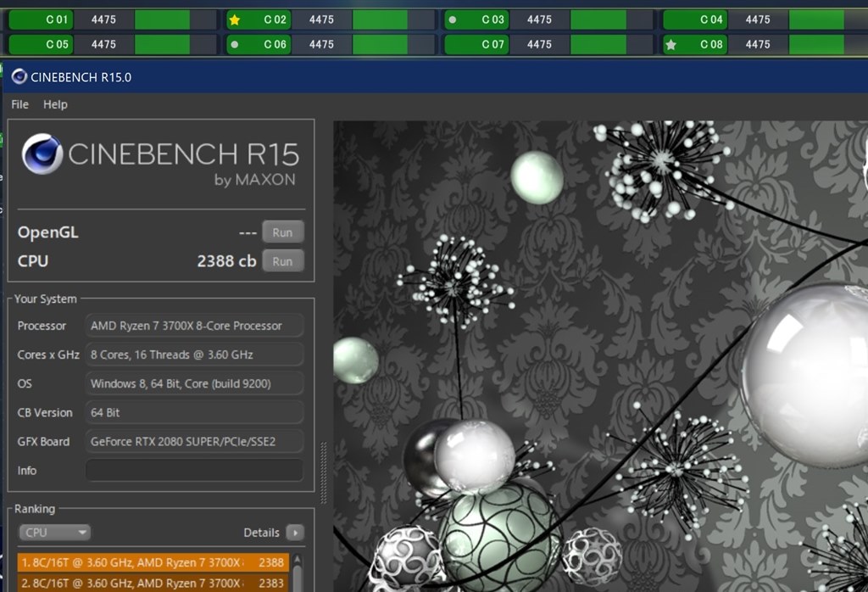This screenshot has height=592, width=868.
Task: Open the CPU ranking dropdown
Action: (x=54, y=532)
